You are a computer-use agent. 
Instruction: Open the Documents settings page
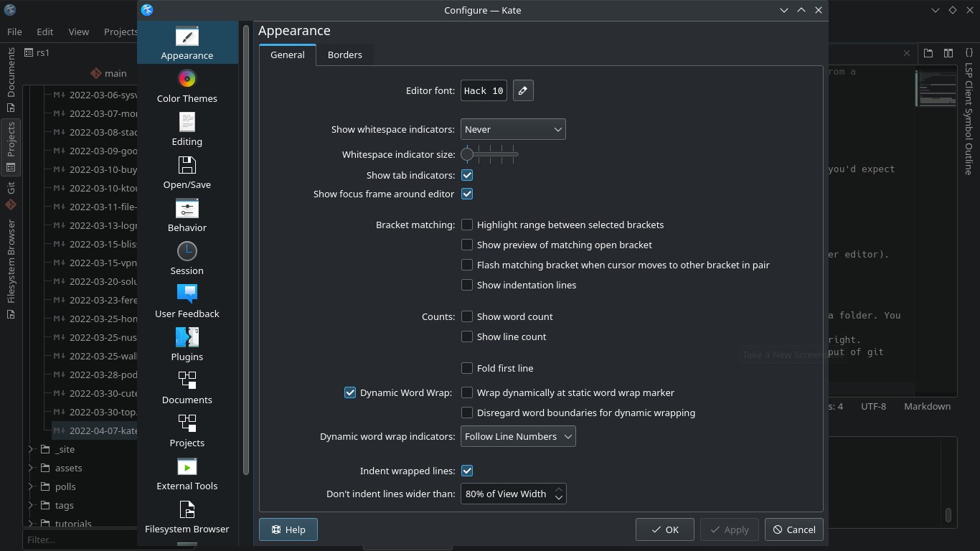pos(187,387)
